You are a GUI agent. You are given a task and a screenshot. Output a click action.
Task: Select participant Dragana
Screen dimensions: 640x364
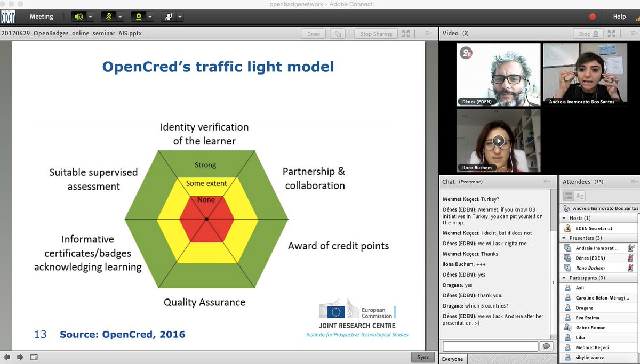[x=599, y=308]
